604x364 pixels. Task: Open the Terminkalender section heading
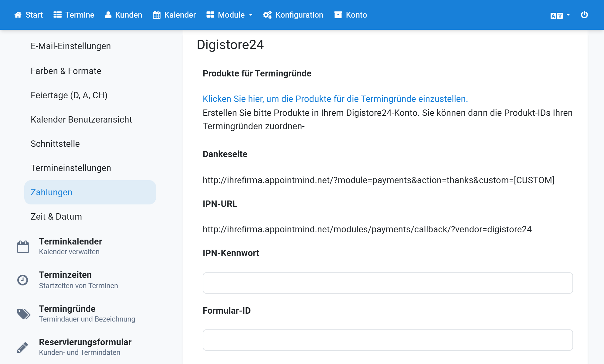point(70,241)
